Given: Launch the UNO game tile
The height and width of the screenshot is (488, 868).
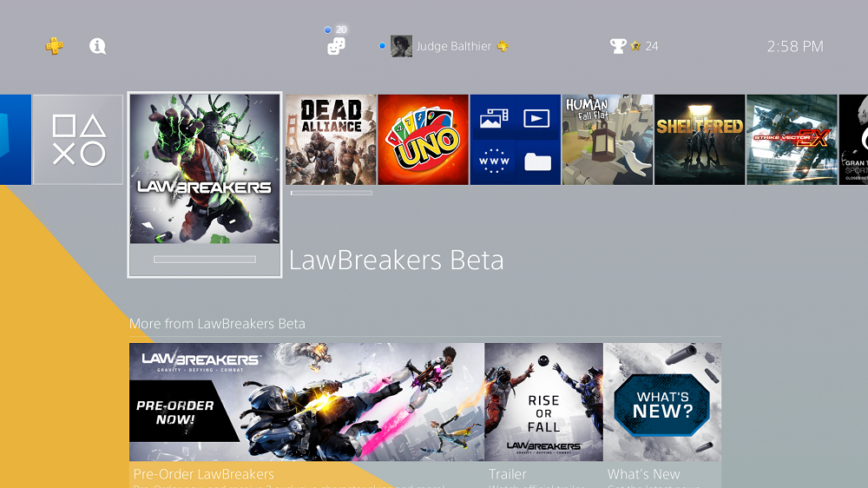Looking at the screenshot, I should [x=424, y=140].
